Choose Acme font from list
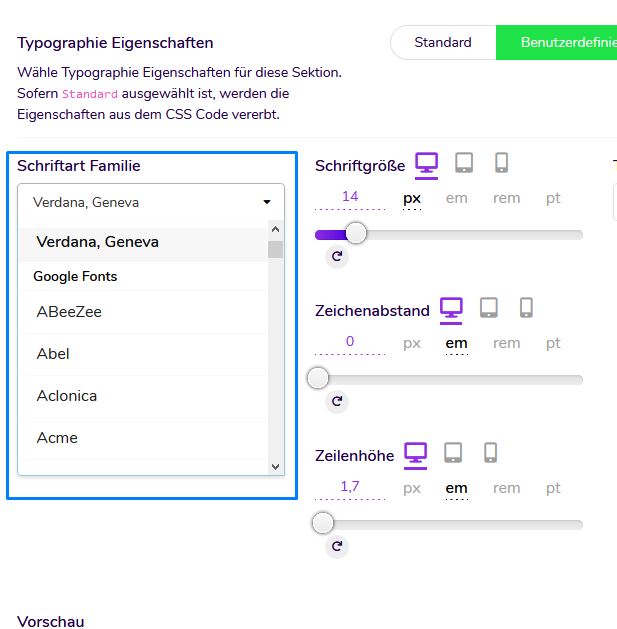617x629 pixels. (57, 438)
